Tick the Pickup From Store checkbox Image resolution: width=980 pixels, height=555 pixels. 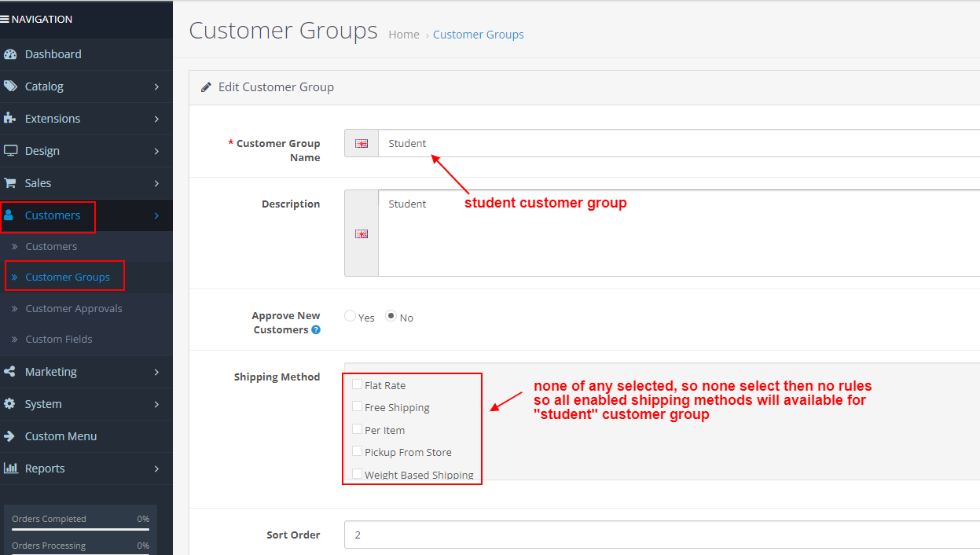(358, 451)
